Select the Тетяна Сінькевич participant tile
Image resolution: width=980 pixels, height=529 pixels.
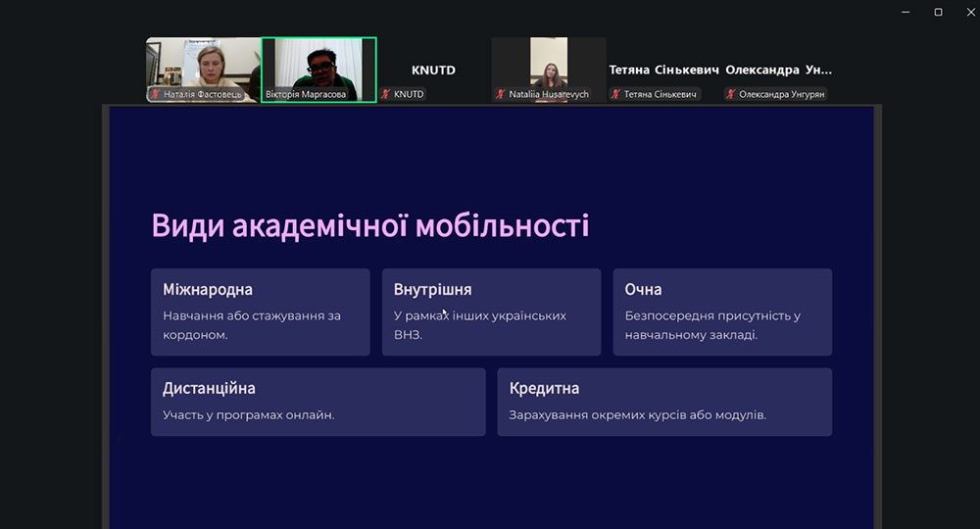663,71
